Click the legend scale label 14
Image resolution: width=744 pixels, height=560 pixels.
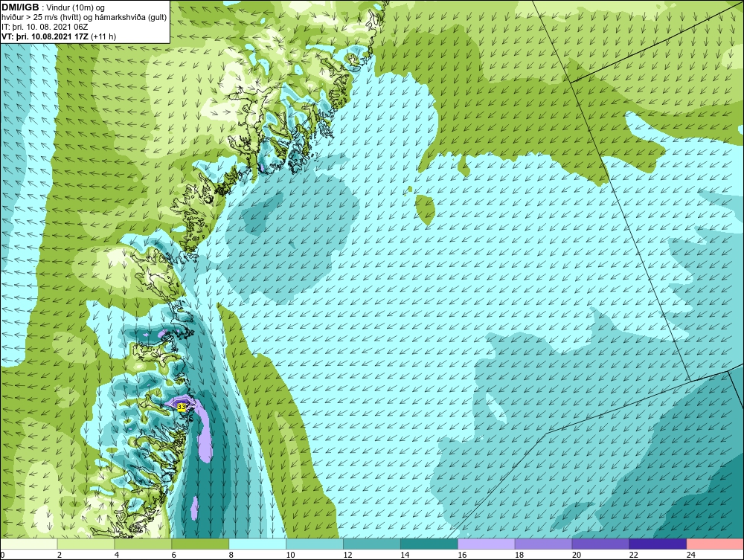[405, 555]
